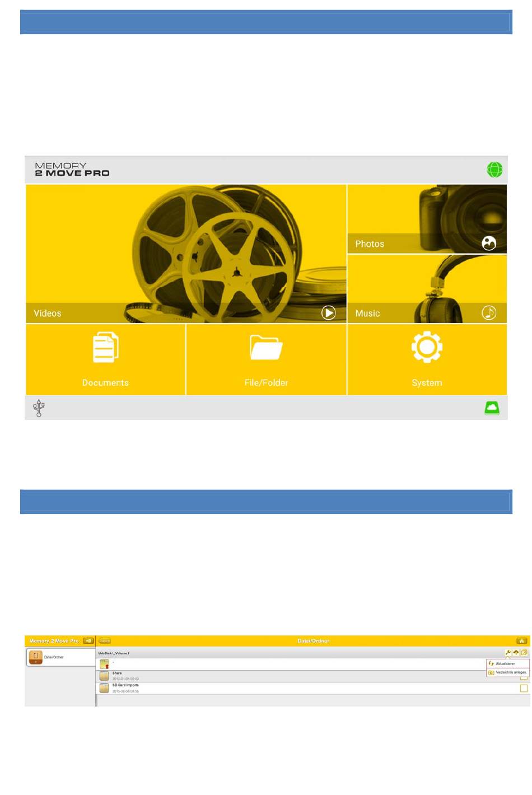Click the Music note icon
The width and height of the screenshot is (532, 795).
tap(489, 313)
